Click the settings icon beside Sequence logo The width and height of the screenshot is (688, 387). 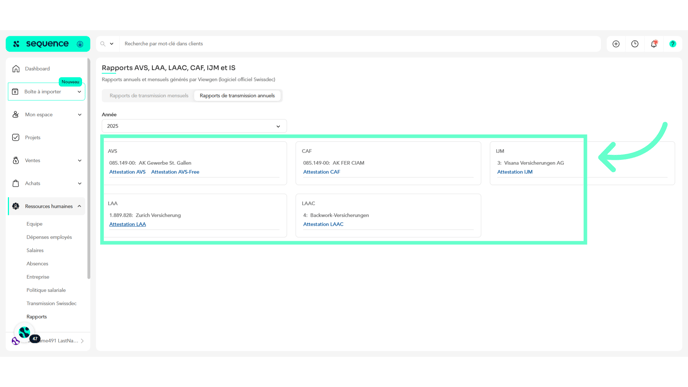(80, 44)
